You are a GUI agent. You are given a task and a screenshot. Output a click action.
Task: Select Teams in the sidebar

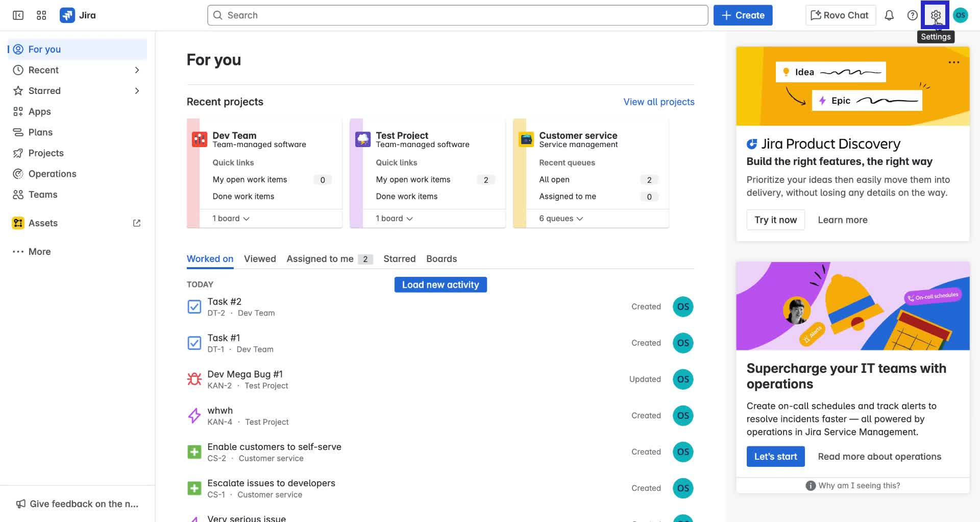[x=42, y=195]
